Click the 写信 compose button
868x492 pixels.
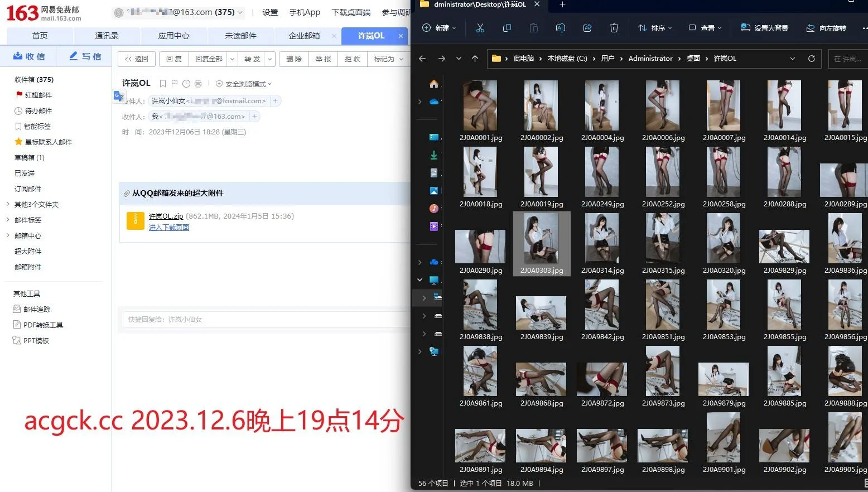click(85, 56)
